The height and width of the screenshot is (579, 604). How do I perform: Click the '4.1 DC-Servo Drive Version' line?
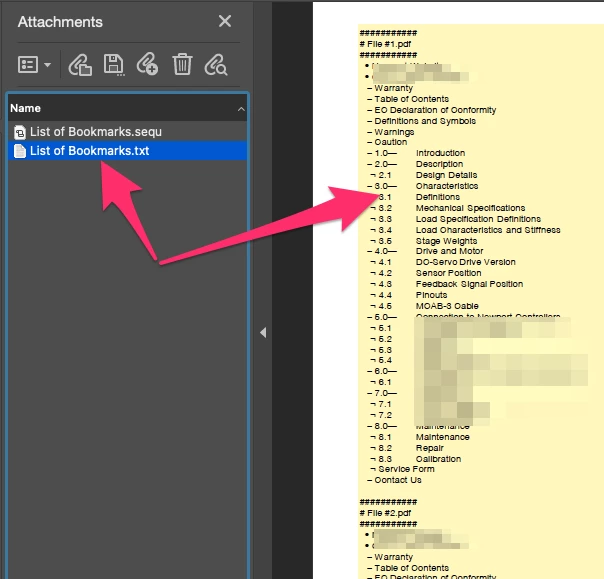pos(443,262)
